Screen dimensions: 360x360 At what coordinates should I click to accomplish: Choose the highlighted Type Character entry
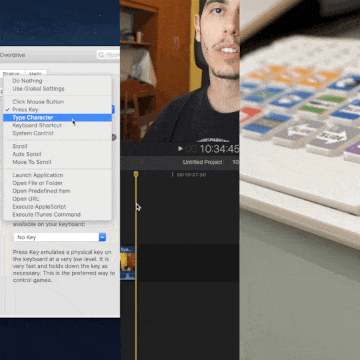[x=57, y=117]
